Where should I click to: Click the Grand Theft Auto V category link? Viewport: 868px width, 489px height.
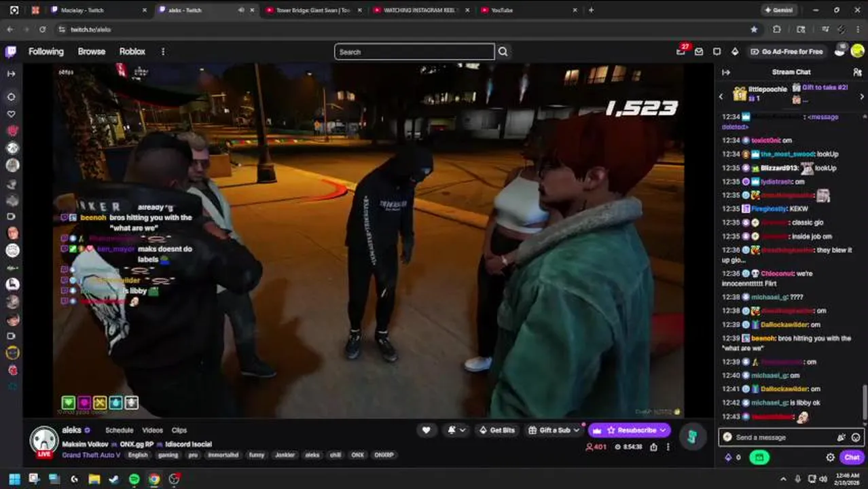coord(91,455)
